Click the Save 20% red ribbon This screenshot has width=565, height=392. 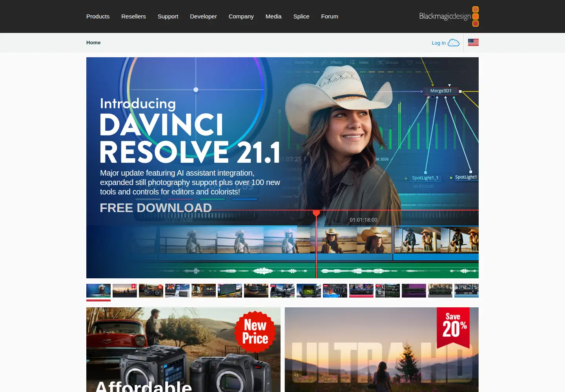(453, 327)
